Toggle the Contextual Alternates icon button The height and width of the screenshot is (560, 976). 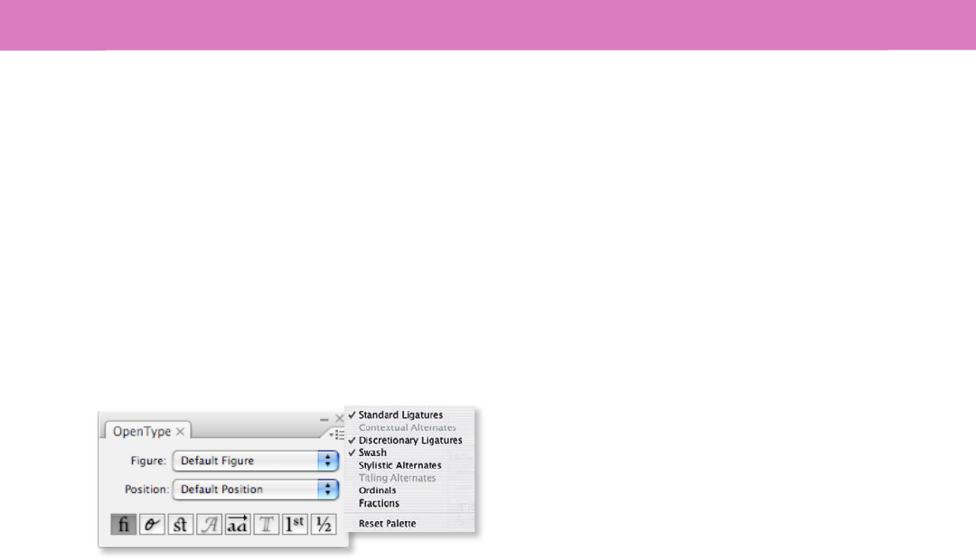(x=152, y=525)
